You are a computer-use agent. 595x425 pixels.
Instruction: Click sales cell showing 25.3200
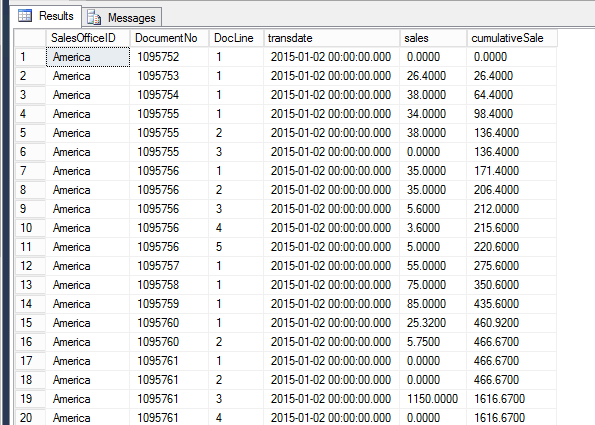click(433, 323)
